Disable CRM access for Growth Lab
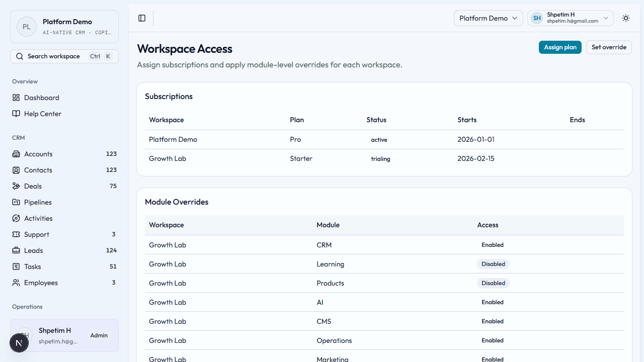 [x=492, y=245]
